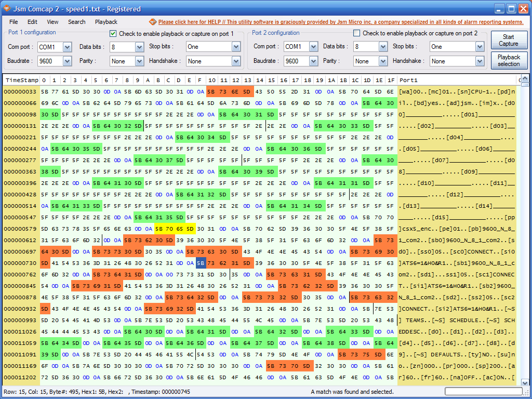Click the help link about Jsm Micro

341,22
